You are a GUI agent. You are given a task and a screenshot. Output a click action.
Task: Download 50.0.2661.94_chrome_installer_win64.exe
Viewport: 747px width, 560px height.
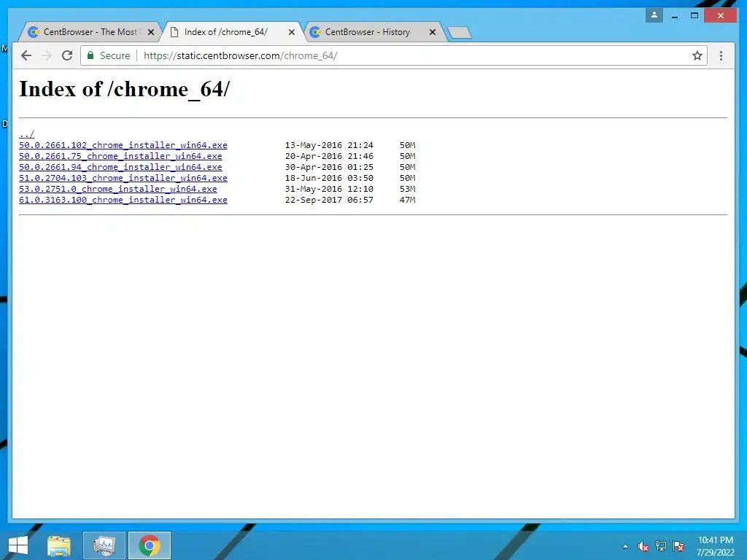(x=120, y=167)
